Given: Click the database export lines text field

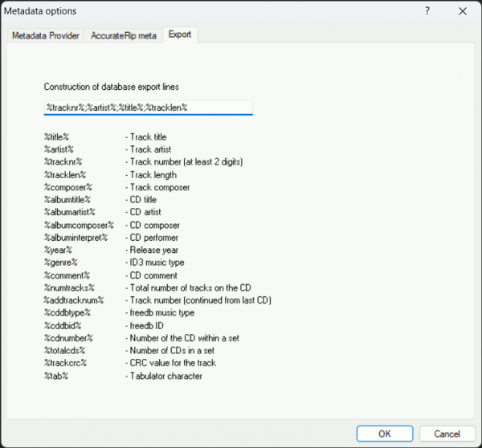Looking at the screenshot, I should click(148, 107).
